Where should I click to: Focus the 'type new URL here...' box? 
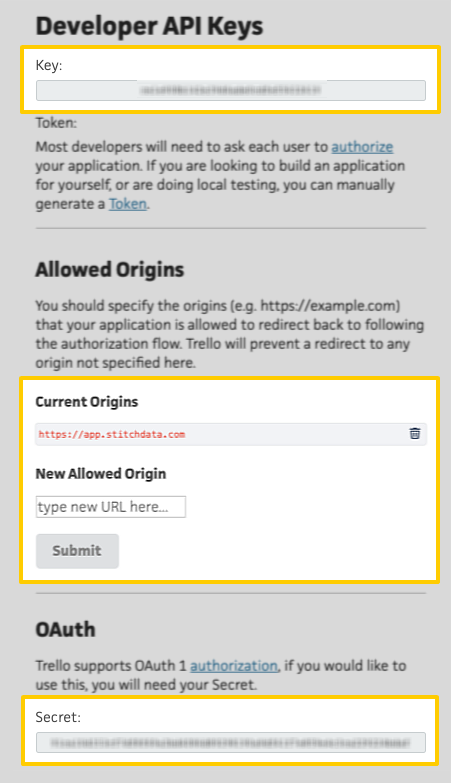click(x=111, y=507)
